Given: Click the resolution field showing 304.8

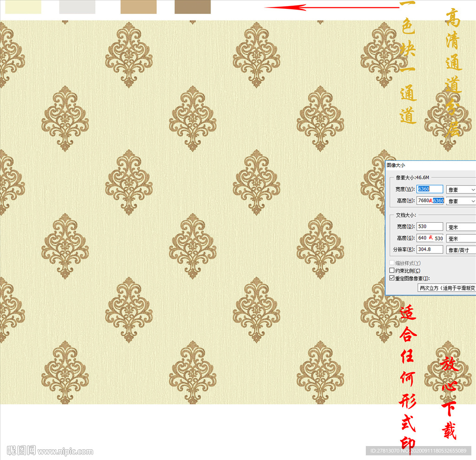Looking at the screenshot, I should 430,249.
